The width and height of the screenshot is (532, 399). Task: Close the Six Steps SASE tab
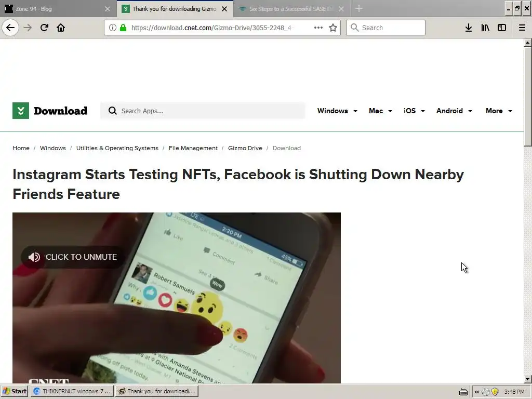click(x=341, y=9)
